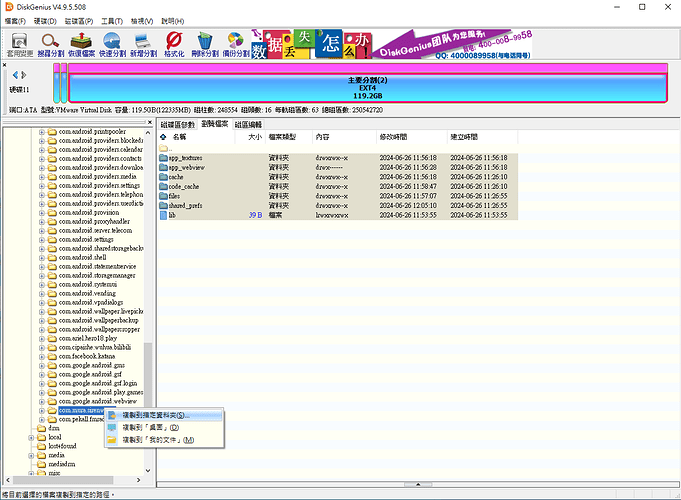Click the tree horizontal scrollbar right arrow
This screenshot has width=681, height=500.
[x=139, y=480]
